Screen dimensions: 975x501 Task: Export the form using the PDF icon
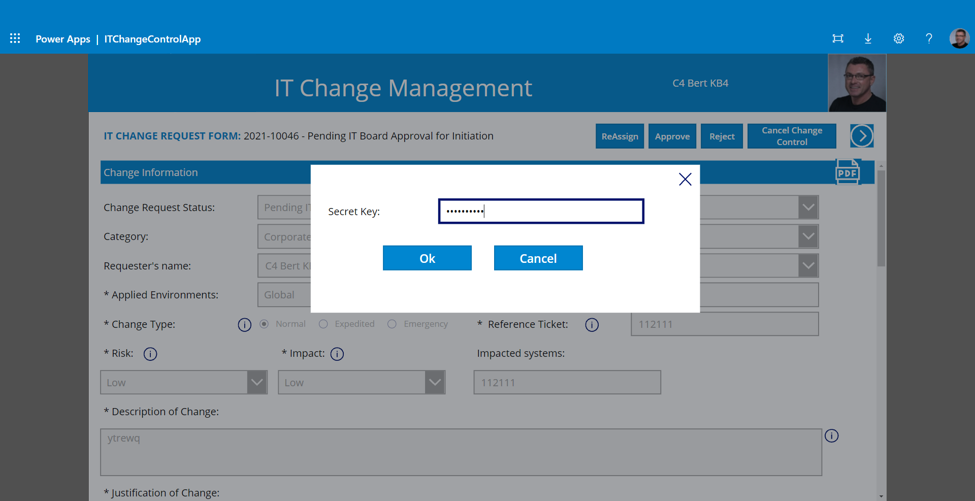pyautogui.click(x=847, y=172)
